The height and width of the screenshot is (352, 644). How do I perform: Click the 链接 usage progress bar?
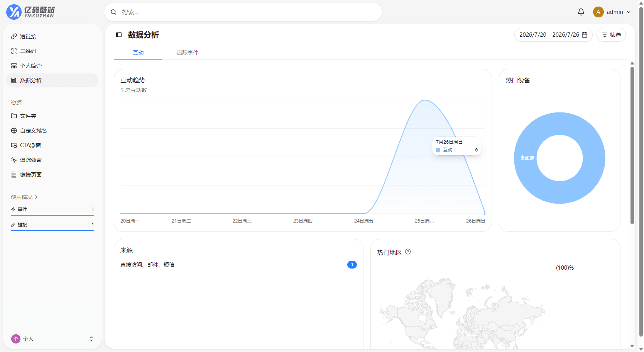(52, 231)
